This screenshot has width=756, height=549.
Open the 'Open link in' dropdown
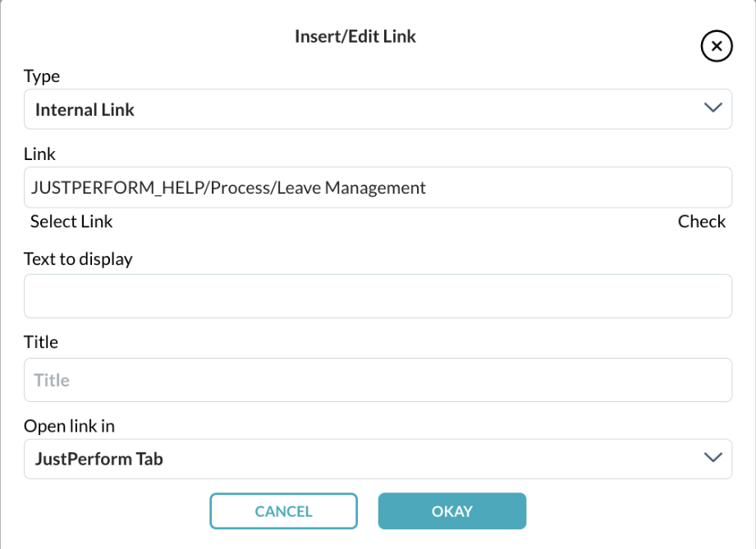click(x=378, y=458)
